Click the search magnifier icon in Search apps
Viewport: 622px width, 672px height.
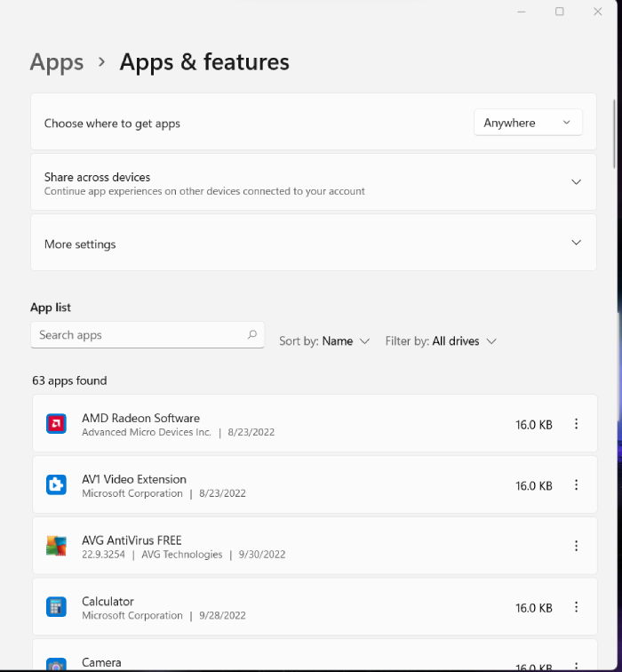tap(252, 334)
